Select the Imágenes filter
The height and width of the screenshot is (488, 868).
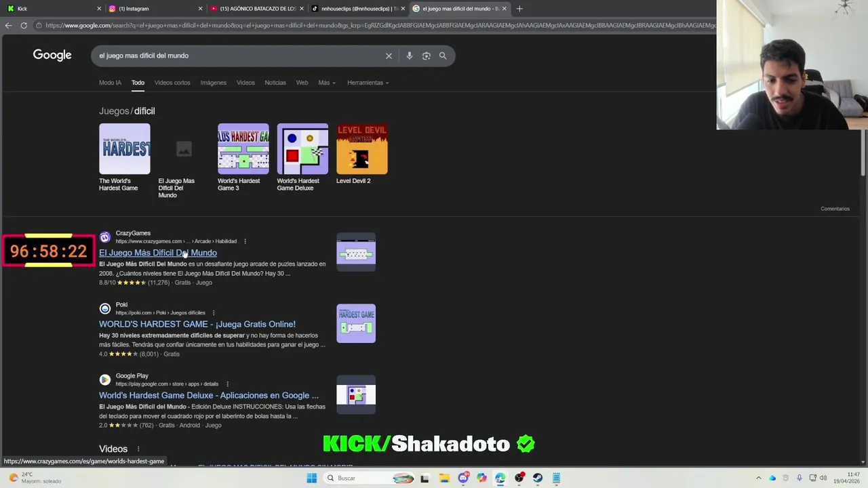click(x=213, y=83)
